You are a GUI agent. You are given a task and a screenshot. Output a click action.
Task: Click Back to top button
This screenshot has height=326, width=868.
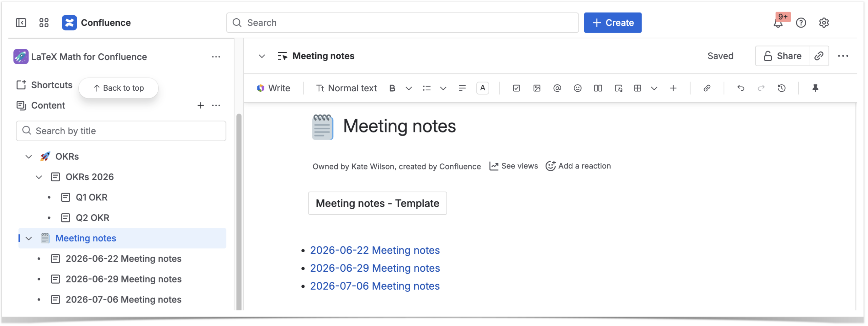(119, 88)
